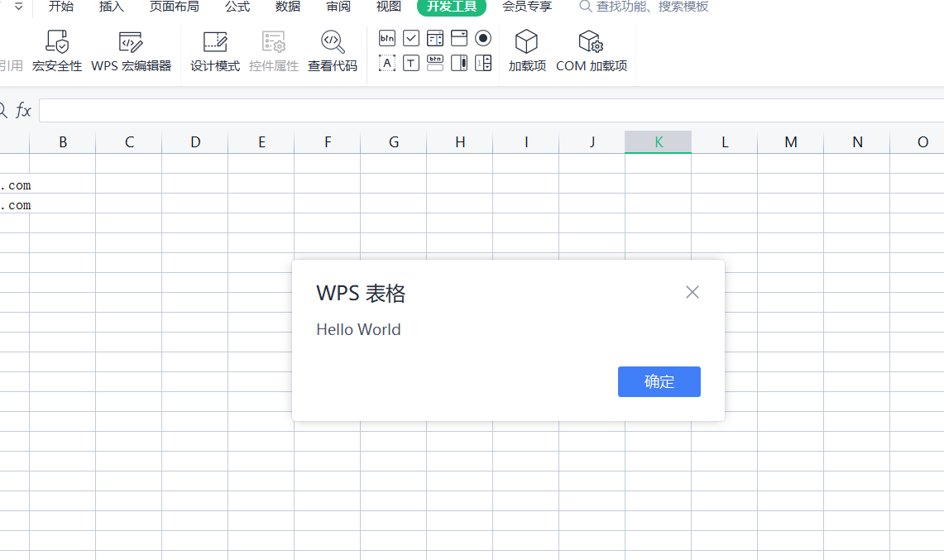Insert a toggle button control
This screenshot has height=560, width=944.
435,63
